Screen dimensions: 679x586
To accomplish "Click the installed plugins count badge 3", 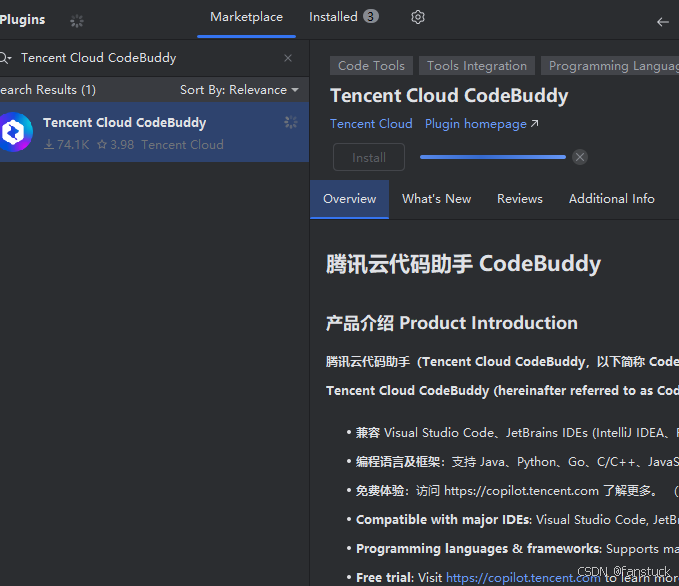I will click(x=371, y=16).
